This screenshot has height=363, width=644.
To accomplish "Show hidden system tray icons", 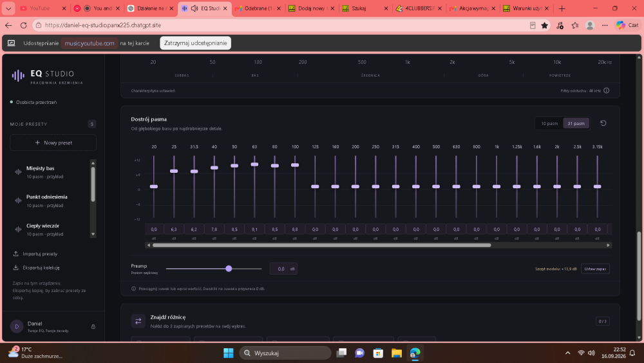I will [x=567, y=353].
